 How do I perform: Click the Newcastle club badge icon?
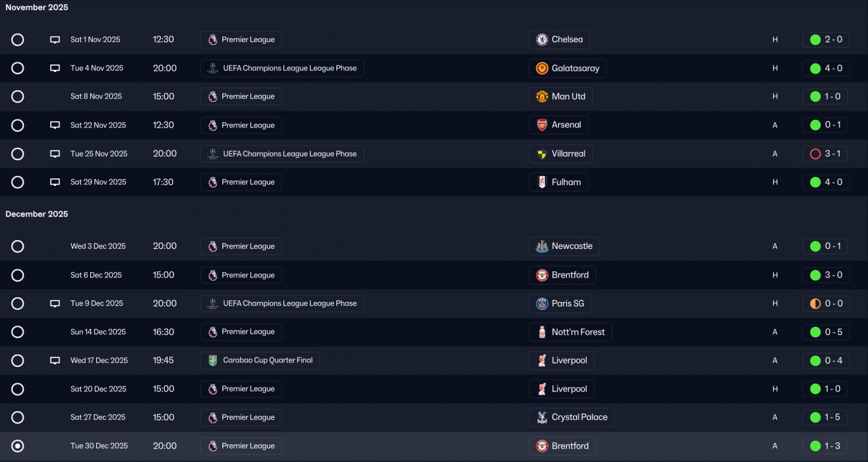(x=542, y=246)
